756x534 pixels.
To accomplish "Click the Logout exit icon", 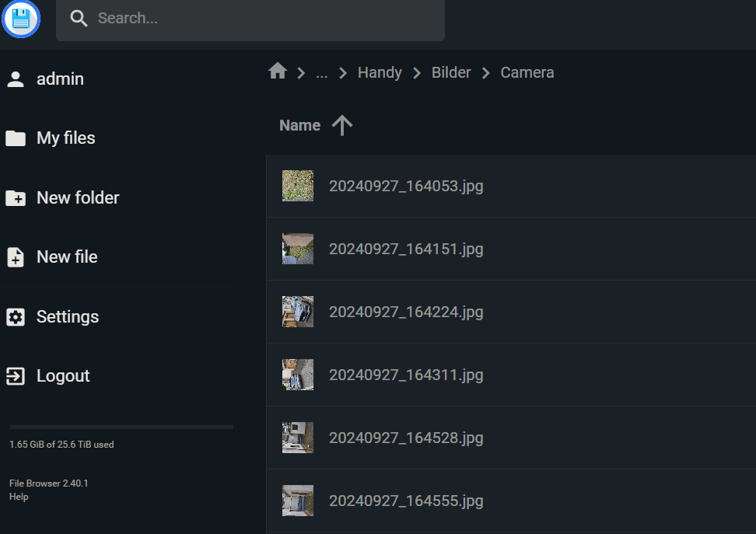I will tap(16, 376).
